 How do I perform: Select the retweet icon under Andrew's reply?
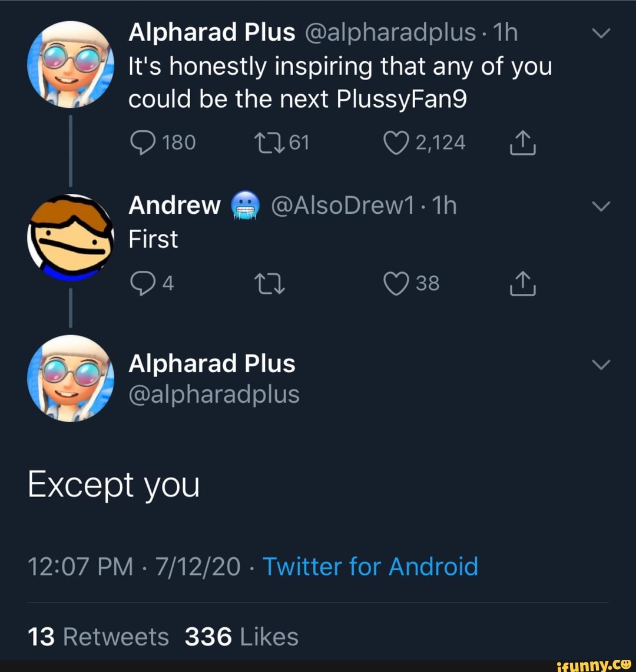[270, 283]
